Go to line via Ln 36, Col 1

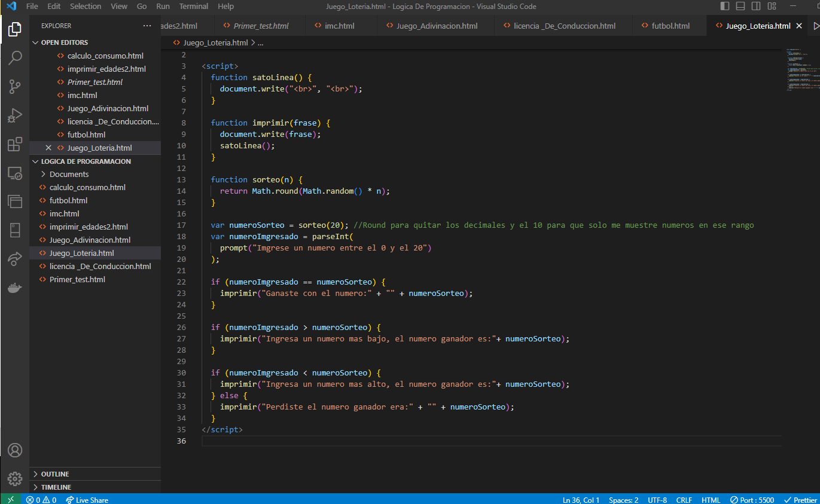581,500
